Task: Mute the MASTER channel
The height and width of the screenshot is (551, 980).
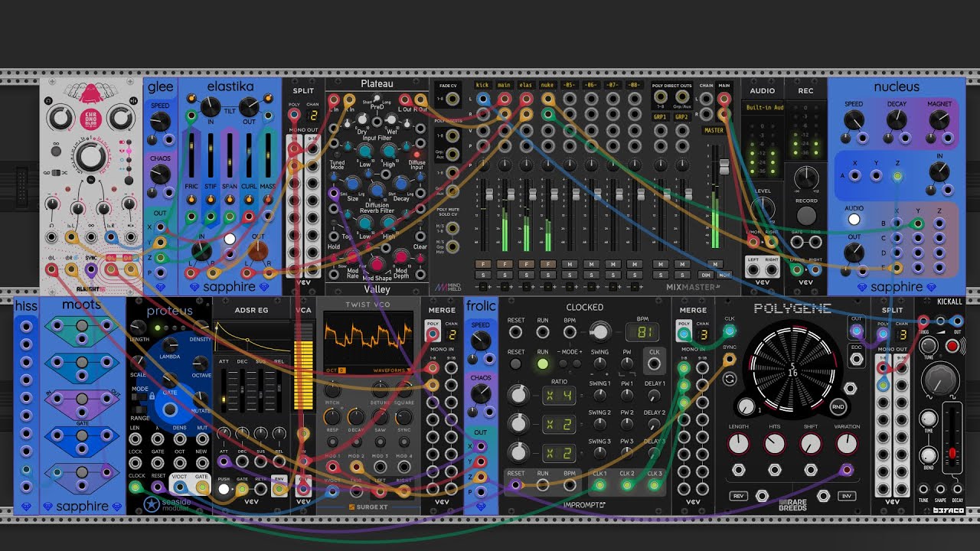Action: (x=715, y=264)
